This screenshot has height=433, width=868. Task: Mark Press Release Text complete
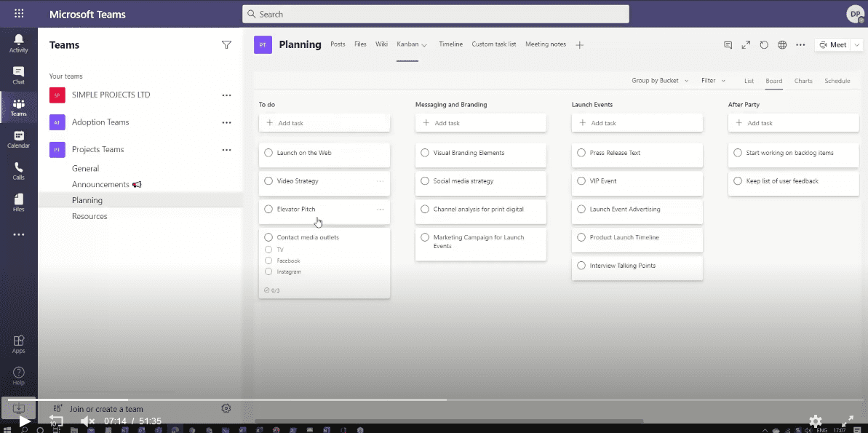tap(581, 153)
